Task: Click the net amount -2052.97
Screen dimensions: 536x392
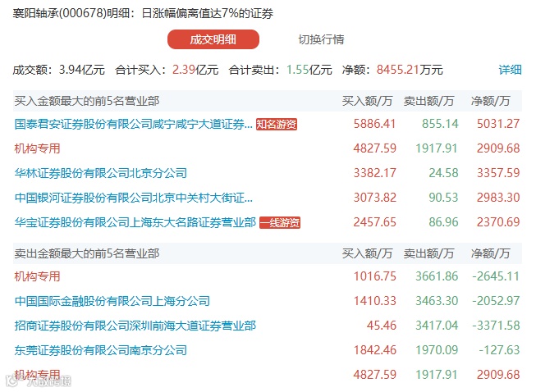Action: [x=496, y=300]
